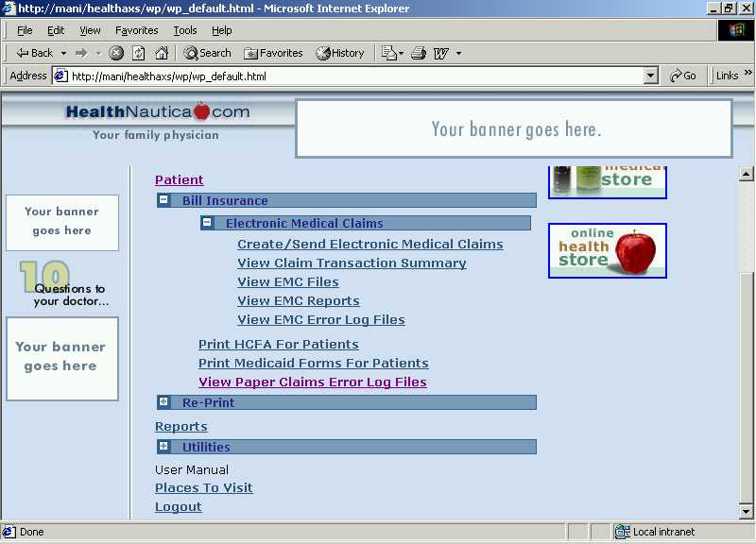This screenshot has height=544, width=756.
Task: Open View Claim Transaction Summary link
Action: pos(352,263)
